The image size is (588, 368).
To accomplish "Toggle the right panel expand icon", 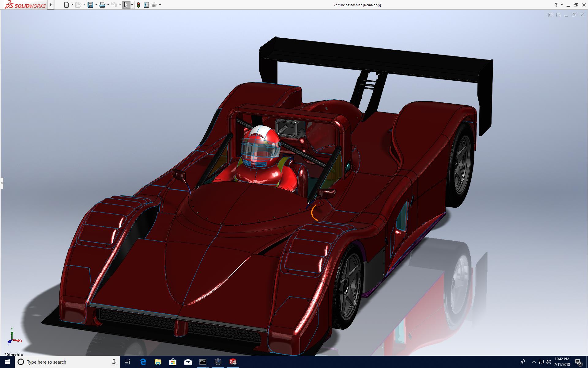I will [558, 15].
